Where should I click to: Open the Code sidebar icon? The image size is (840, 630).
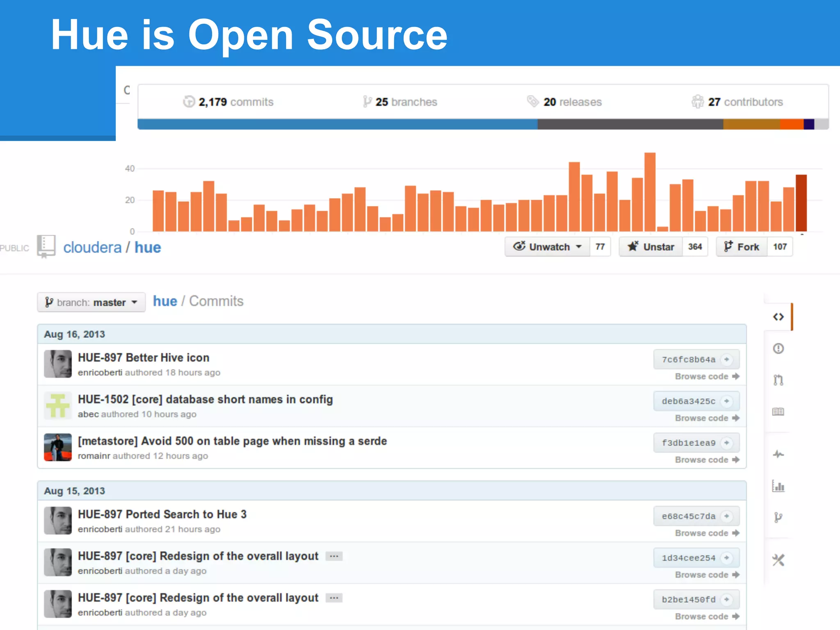(778, 317)
